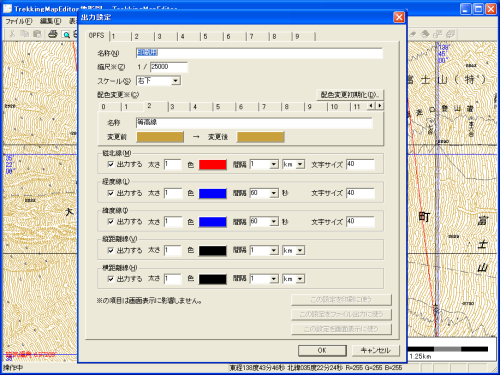Click 緯度線 太さ input field
500x375 pixels.
tap(173, 222)
